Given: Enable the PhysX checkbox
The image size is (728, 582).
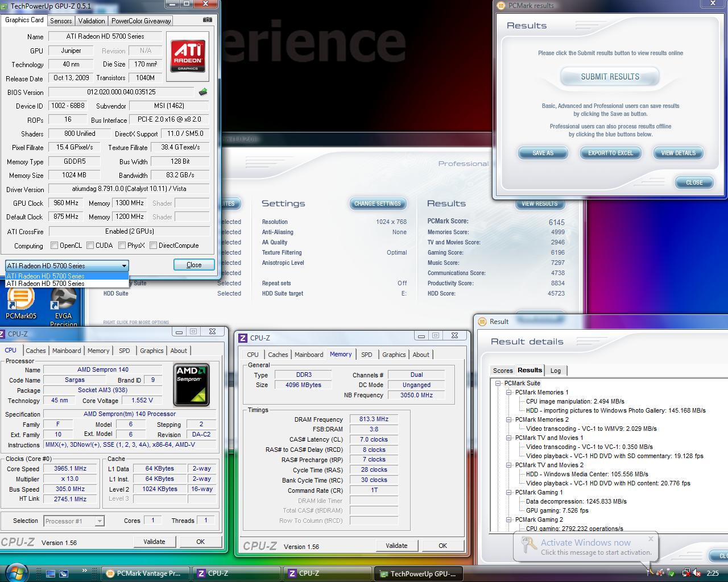Looking at the screenshot, I should coord(122,246).
